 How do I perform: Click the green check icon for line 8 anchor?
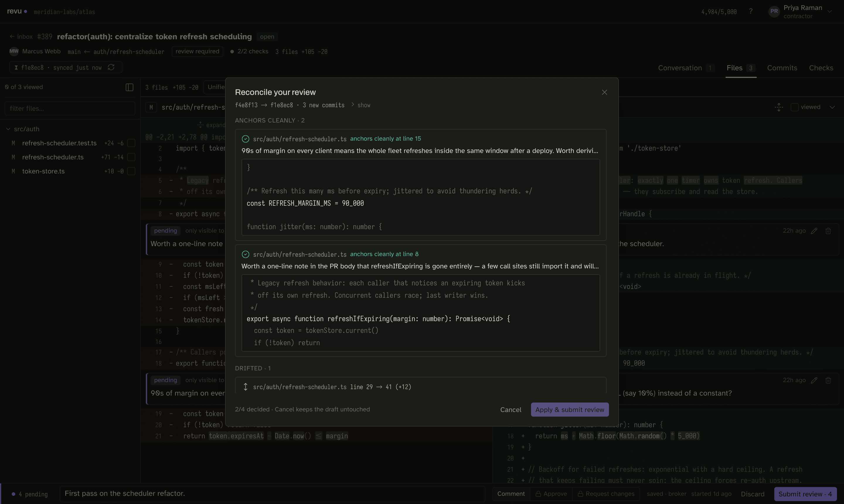(x=245, y=254)
